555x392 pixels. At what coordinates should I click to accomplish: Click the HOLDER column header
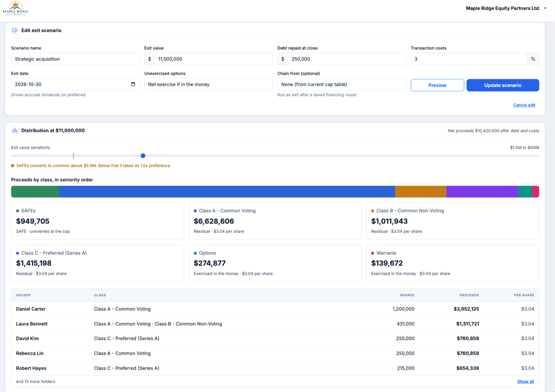tap(23, 295)
